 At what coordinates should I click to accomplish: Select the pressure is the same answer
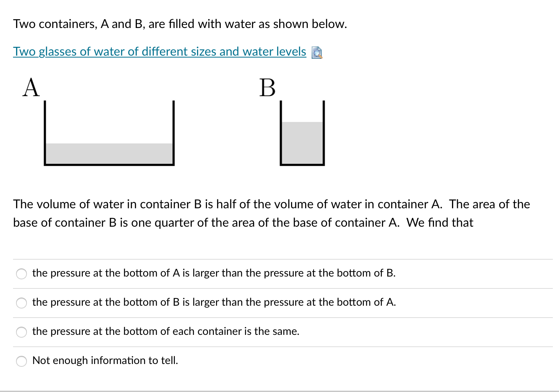[22, 332]
